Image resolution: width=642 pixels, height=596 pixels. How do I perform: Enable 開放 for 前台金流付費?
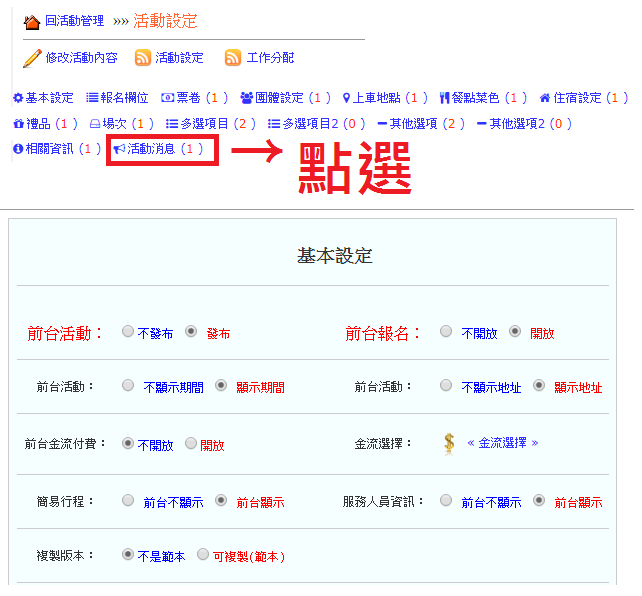coord(191,443)
